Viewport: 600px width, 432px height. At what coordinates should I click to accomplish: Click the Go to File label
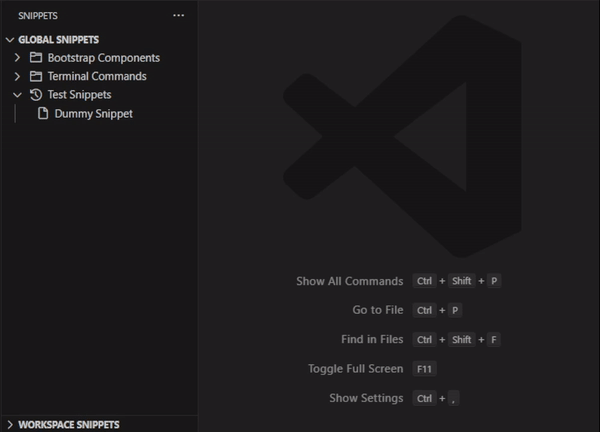click(x=378, y=310)
